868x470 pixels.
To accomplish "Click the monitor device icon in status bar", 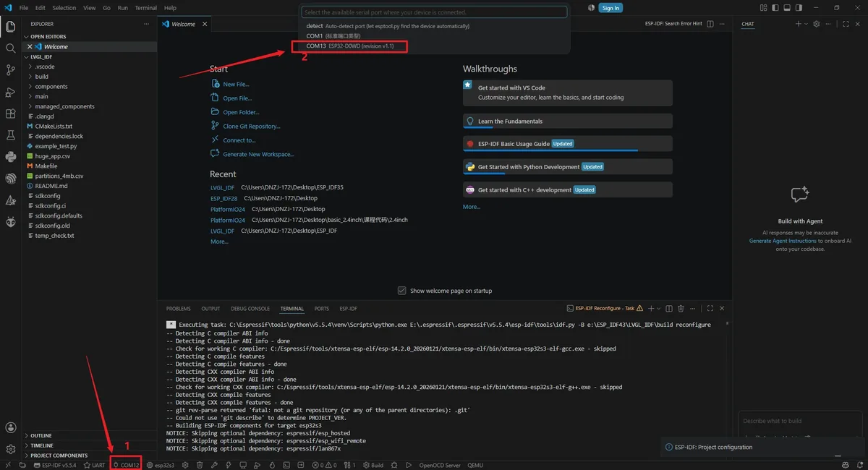I will click(243, 465).
